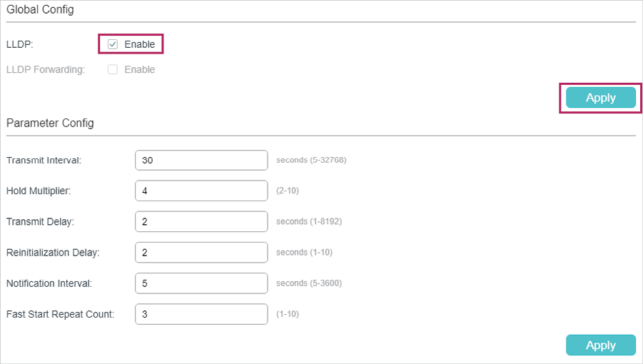
Task: Click the "LLDP Forwarding:" label
Action: tap(46, 70)
